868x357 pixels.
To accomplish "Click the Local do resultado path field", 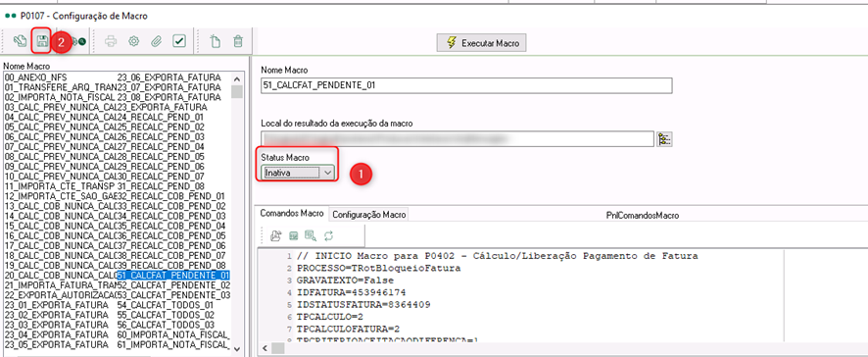I will tap(458, 139).
